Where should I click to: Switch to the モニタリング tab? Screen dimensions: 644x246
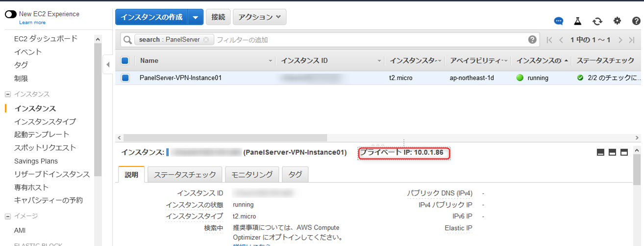252,174
